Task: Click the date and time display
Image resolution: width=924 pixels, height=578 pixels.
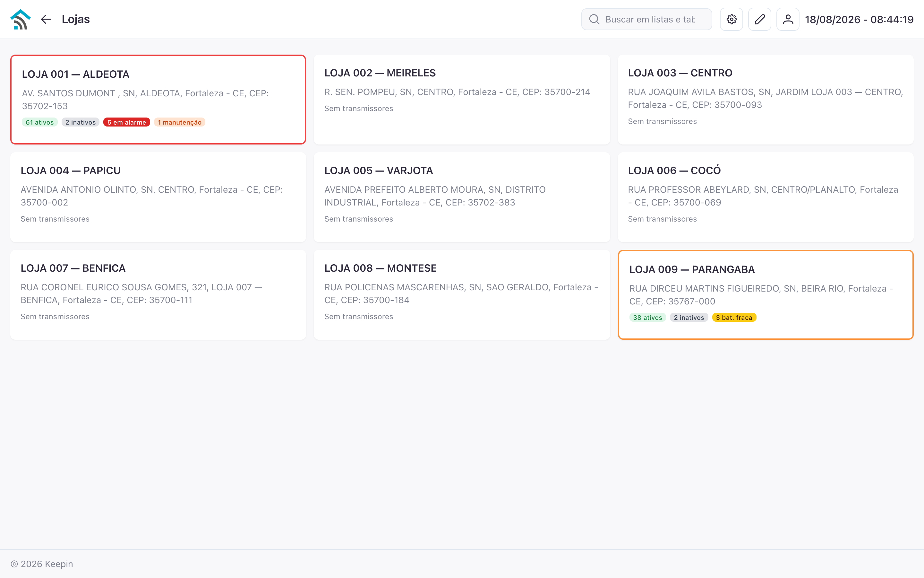Action: click(859, 20)
